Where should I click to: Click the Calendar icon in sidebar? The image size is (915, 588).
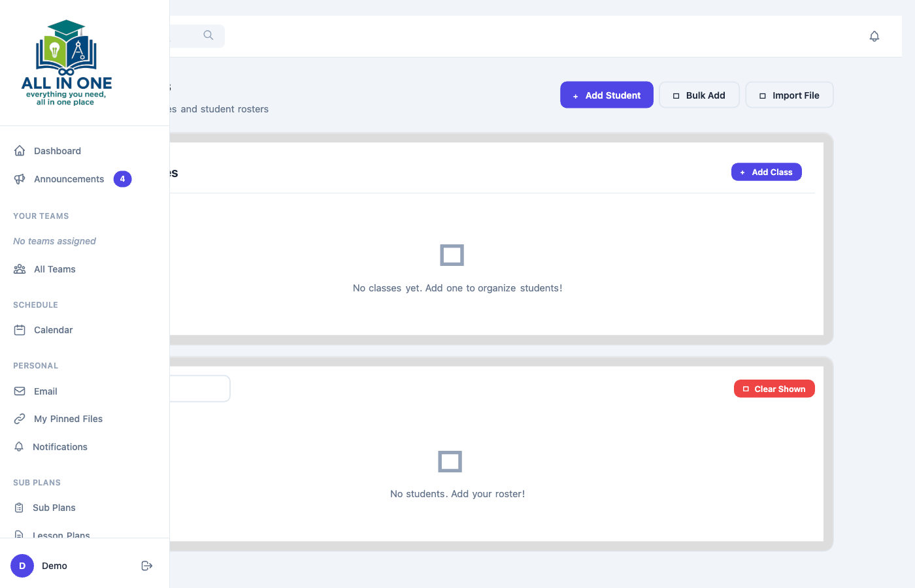point(20,330)
